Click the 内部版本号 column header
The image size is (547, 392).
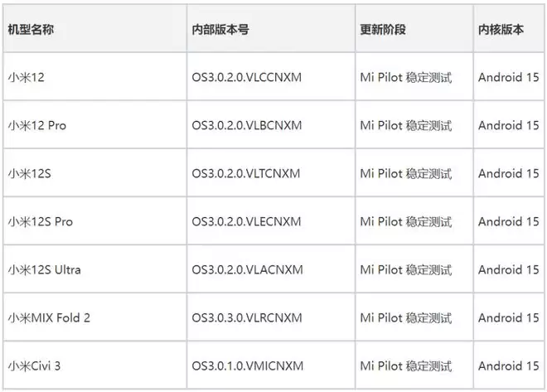point(220,30)
